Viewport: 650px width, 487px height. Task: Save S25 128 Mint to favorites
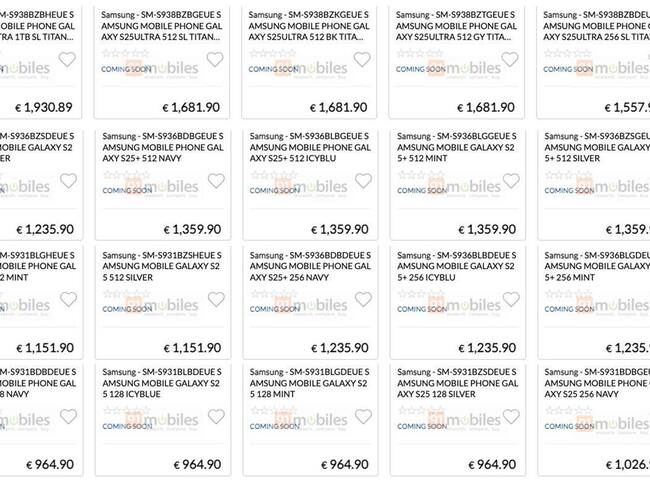[x=363, y=416]
